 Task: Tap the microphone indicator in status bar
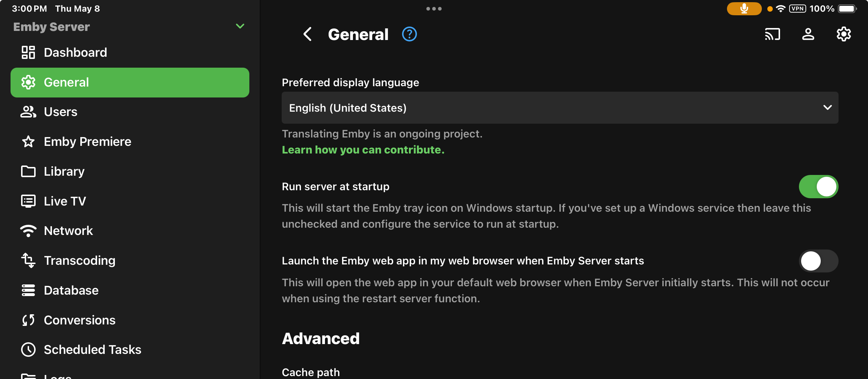click(744, 9)
